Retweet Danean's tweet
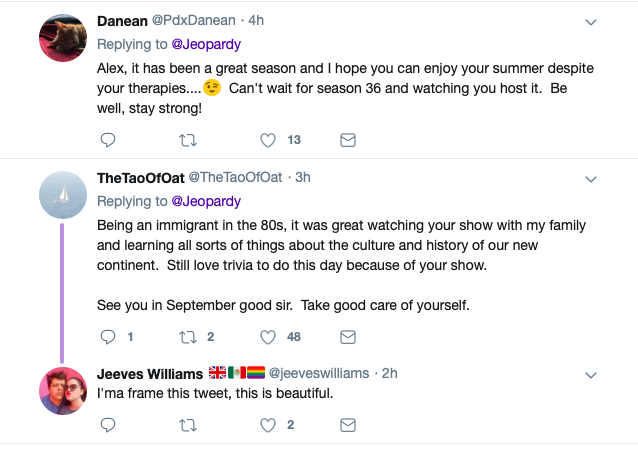 point(188,140)
